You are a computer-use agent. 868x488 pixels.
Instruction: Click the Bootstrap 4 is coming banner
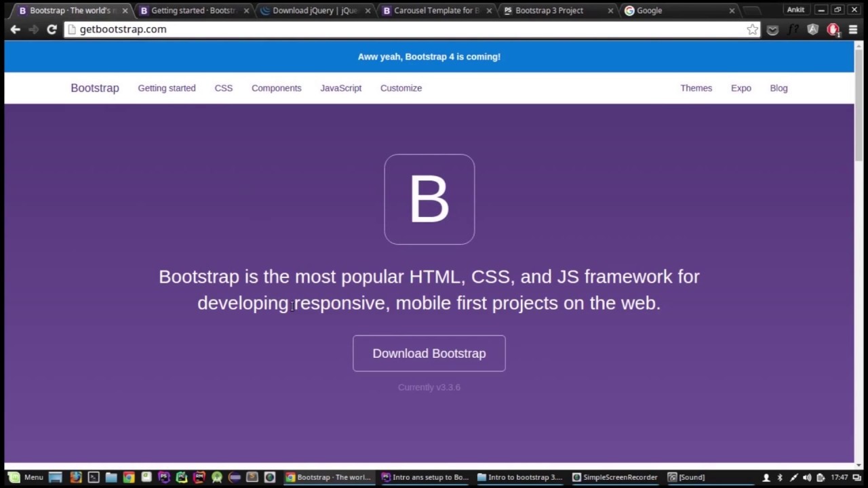pos(429,57)
